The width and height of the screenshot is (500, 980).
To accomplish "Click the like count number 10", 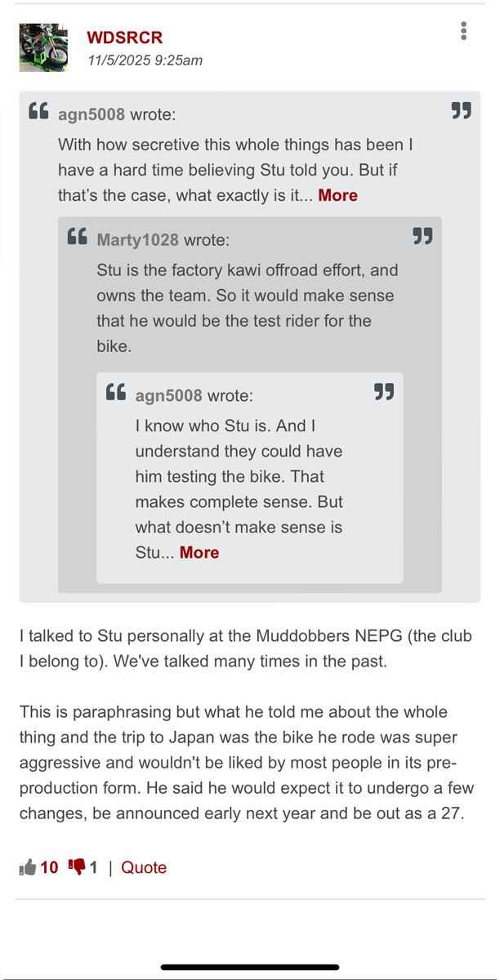I will coord(49,867).
